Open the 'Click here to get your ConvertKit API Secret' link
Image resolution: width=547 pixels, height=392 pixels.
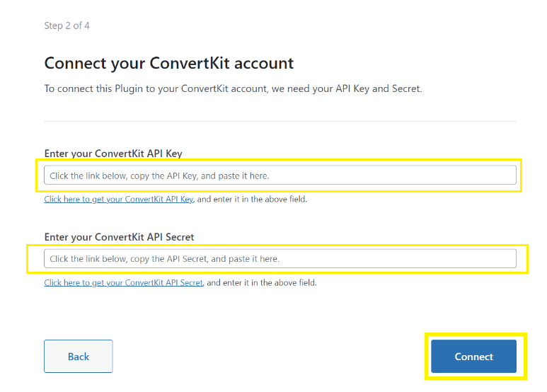click(x=124, y=282)
